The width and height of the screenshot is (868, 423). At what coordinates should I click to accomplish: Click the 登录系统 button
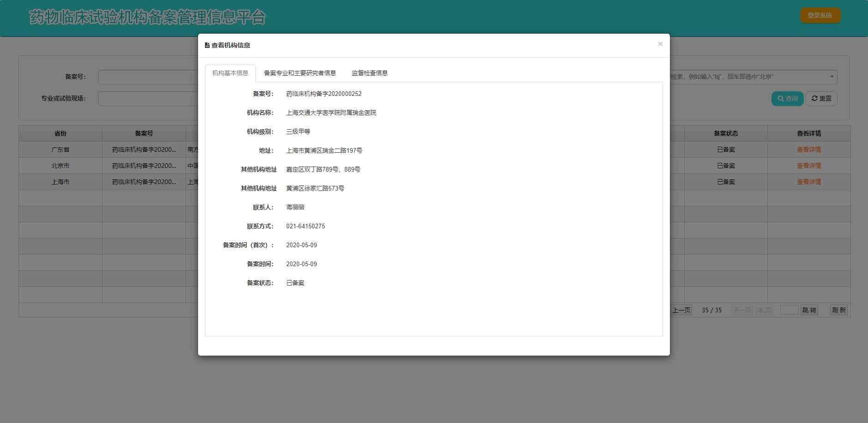pos(820,16)
